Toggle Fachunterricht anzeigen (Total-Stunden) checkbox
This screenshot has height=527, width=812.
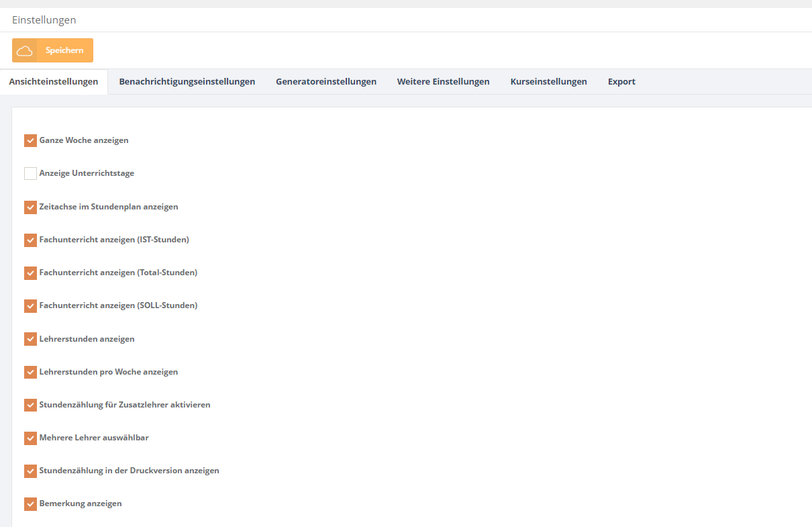tap(30, 273)
